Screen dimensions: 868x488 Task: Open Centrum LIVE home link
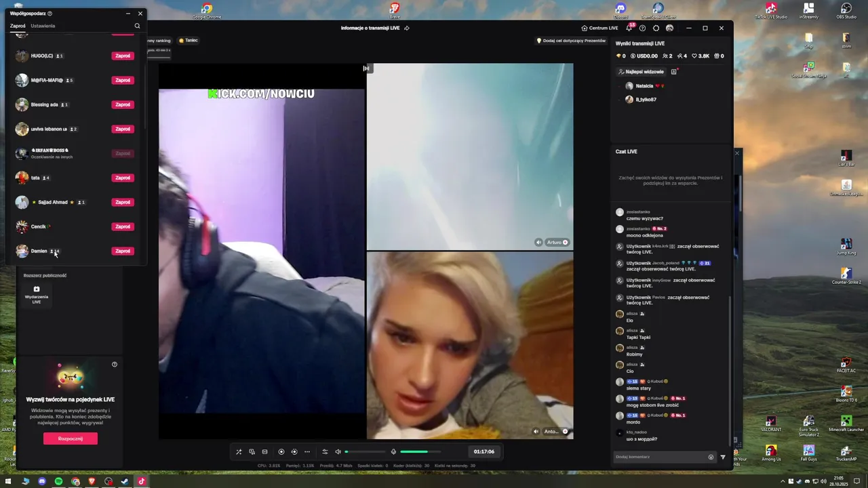pos(600,28)
